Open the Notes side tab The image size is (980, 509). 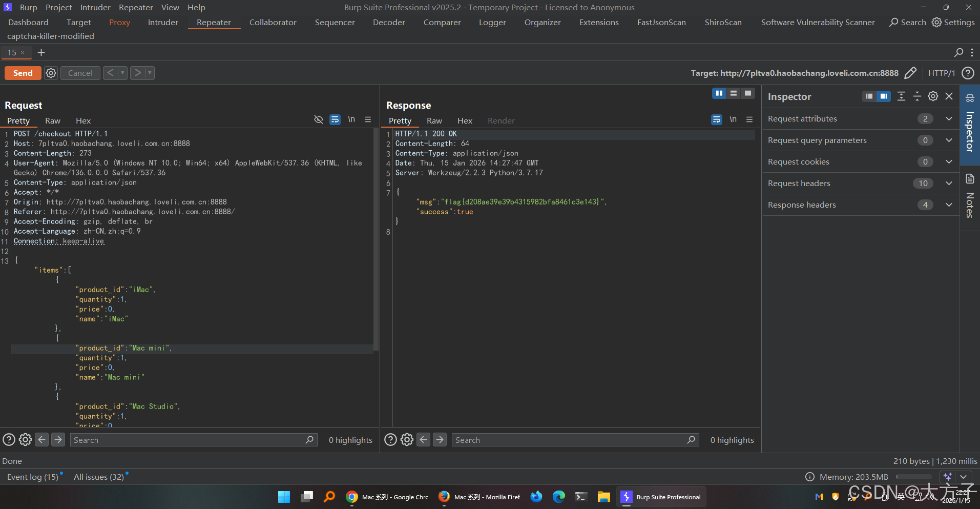[970, 198]
